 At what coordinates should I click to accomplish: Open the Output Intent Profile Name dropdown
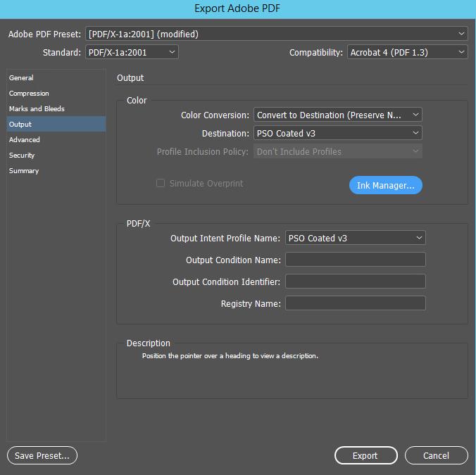click(356, 238)
